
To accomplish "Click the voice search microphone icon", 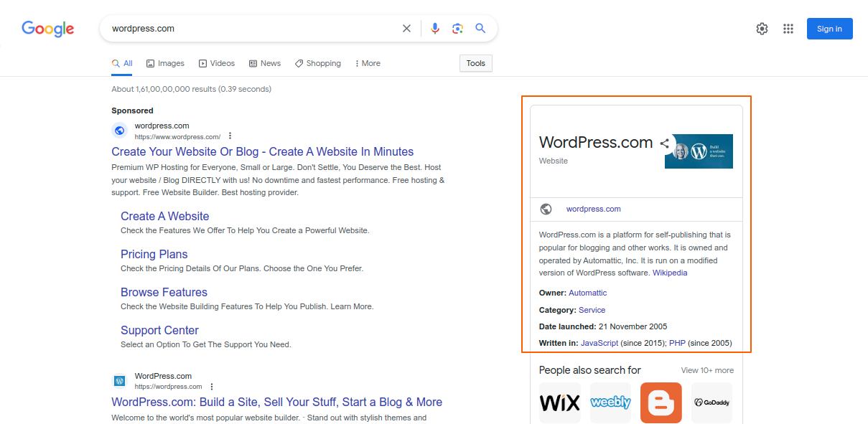I will click(x=434, y=29).
